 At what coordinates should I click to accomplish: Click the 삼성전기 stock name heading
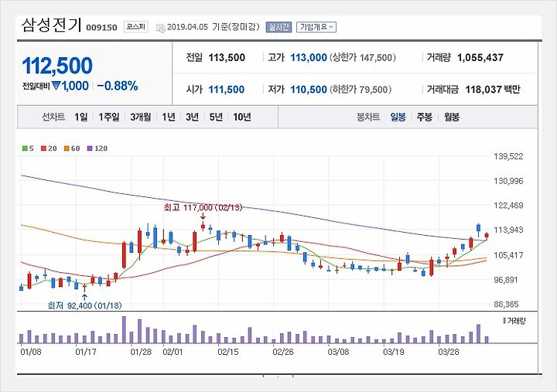coord(52,26)
